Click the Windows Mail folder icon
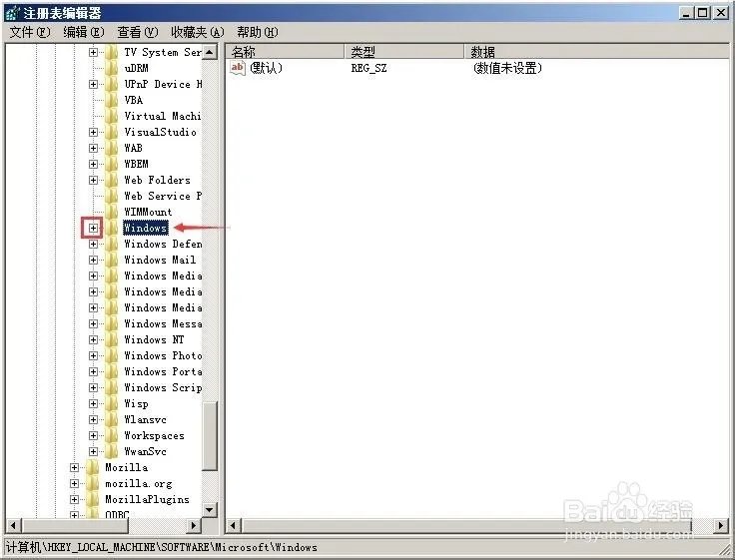This screenshot has height=560, width=735. tap(112, 260)
